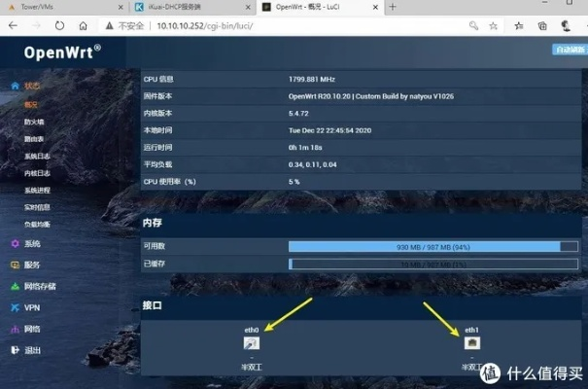The height and width of the screenshot is (389, 588).
Task: Bookmark this page with the star icon
Action: pos(493,25)
